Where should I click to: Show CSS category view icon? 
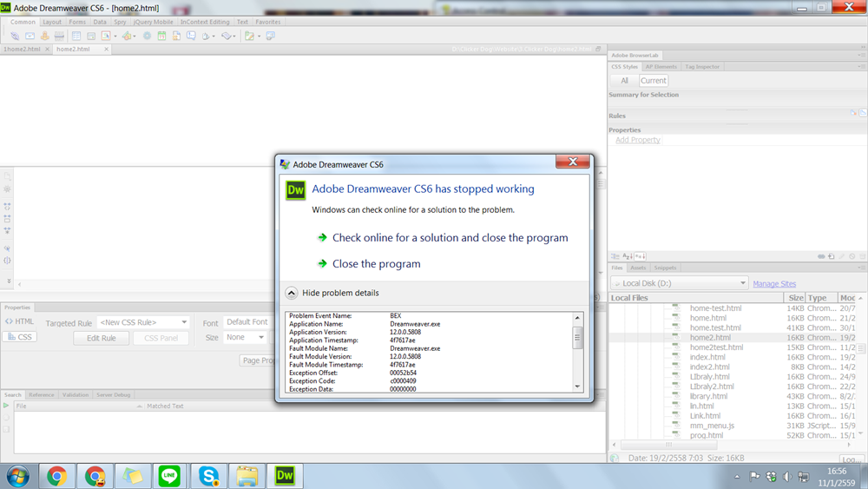pyautogui.click(x=615, y=256)
